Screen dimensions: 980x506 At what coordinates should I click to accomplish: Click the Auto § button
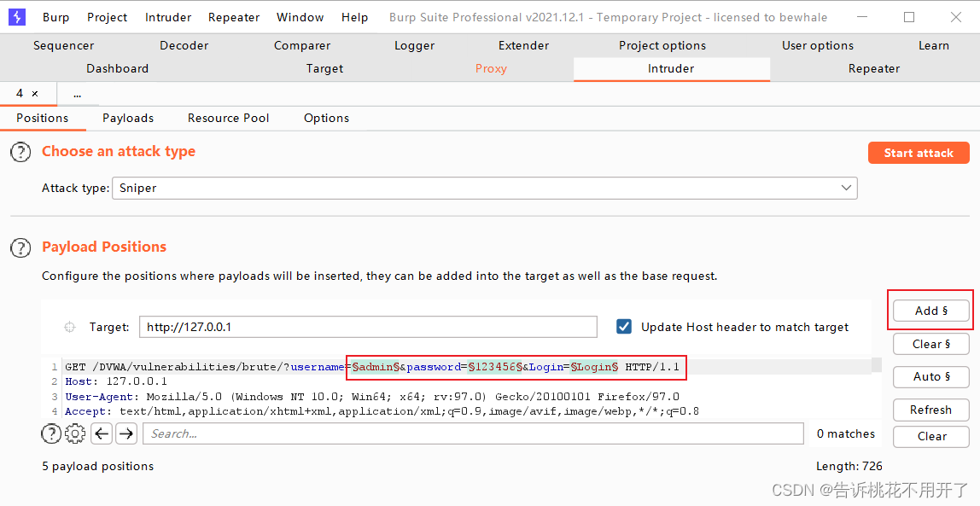[931, 376]
